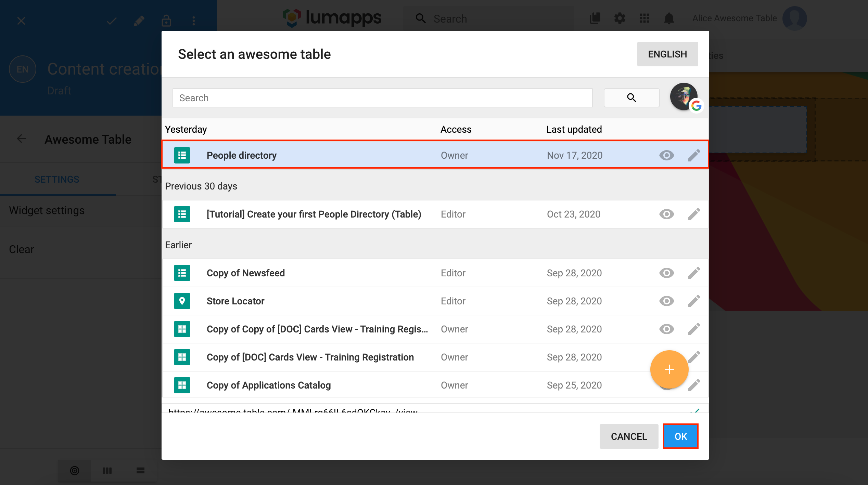Image resolution: width=868 pixels, height=485 pixels.
Task: Click the rows view icon in bottom toolbar
Action: tap(140, 471)
